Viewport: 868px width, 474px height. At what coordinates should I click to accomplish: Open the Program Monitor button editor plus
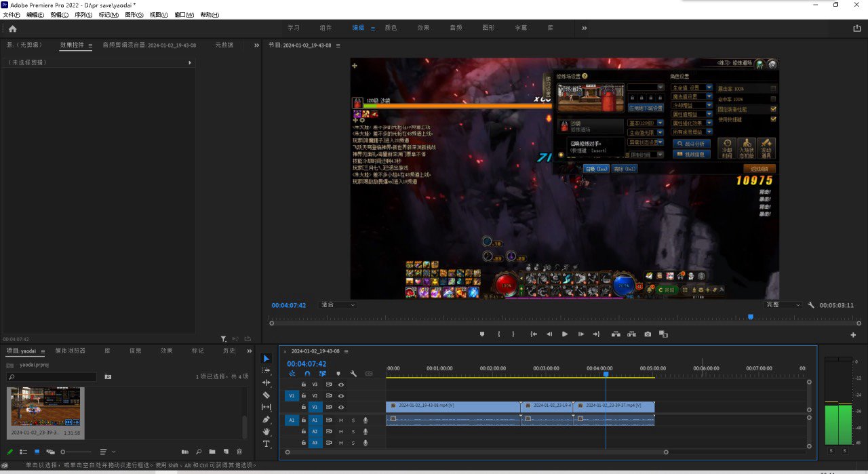853,335
